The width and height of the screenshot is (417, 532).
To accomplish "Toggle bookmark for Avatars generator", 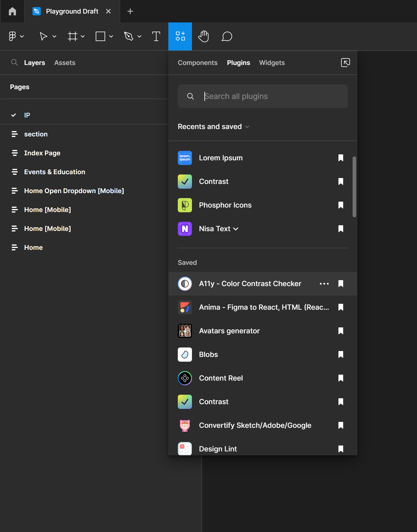I will (341, 331).
